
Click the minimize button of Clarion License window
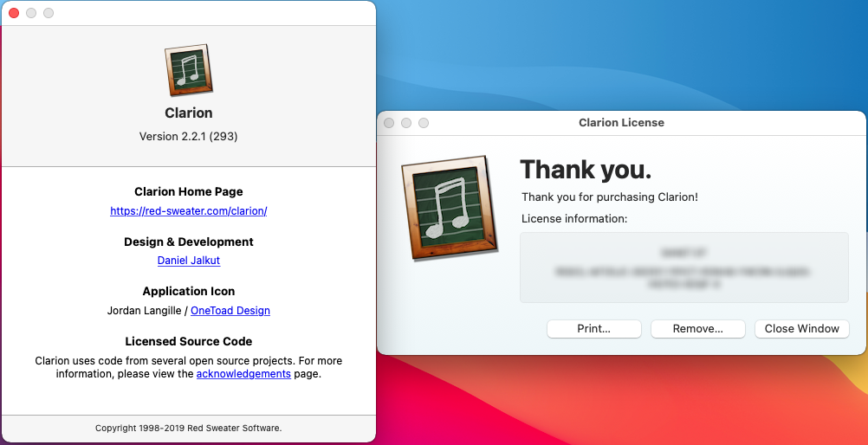pos(406,123)
